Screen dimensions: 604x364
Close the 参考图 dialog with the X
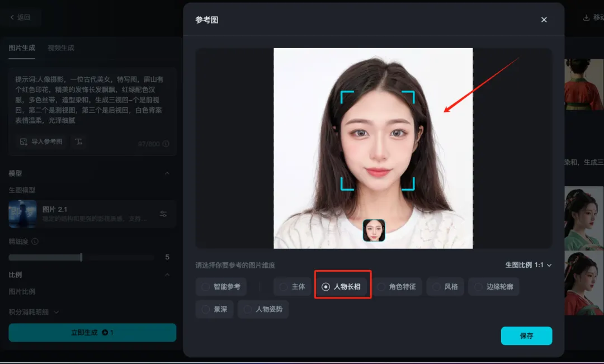pyautogui.click(x=544, y=20)
